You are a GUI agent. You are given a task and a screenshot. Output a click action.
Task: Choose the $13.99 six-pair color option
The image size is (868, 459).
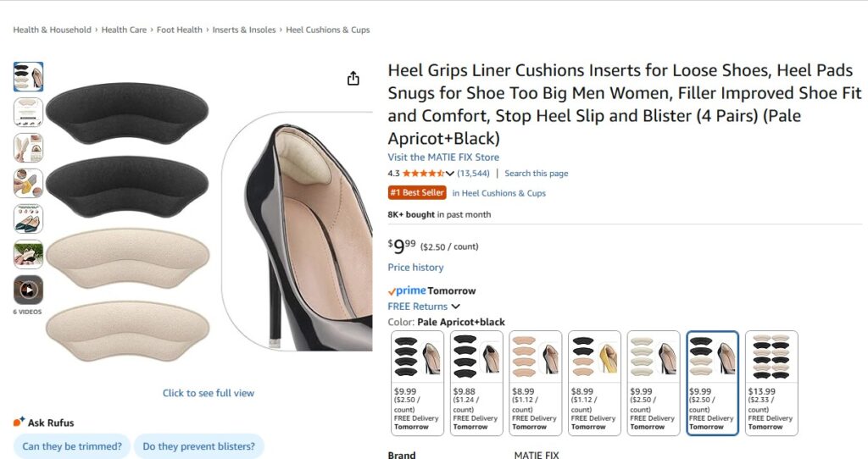(x=771, y=382)
